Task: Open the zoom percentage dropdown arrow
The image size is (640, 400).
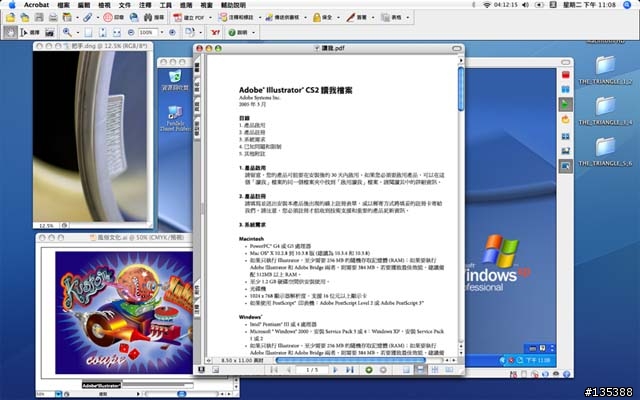Action: (162, 32)
